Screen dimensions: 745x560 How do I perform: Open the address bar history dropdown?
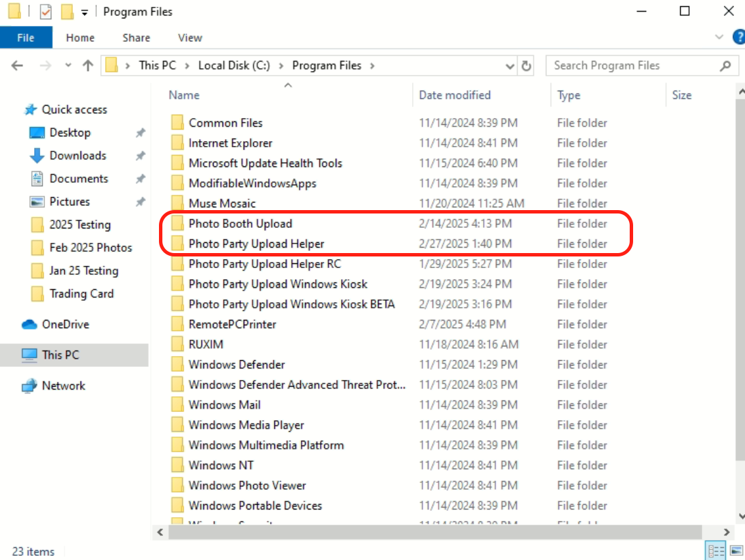510,66
